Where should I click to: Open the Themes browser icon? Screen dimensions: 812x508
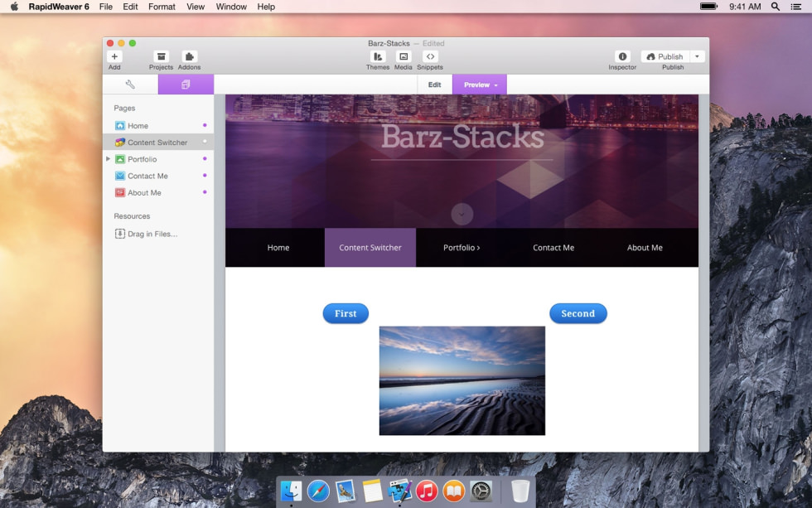pos(378,56)
